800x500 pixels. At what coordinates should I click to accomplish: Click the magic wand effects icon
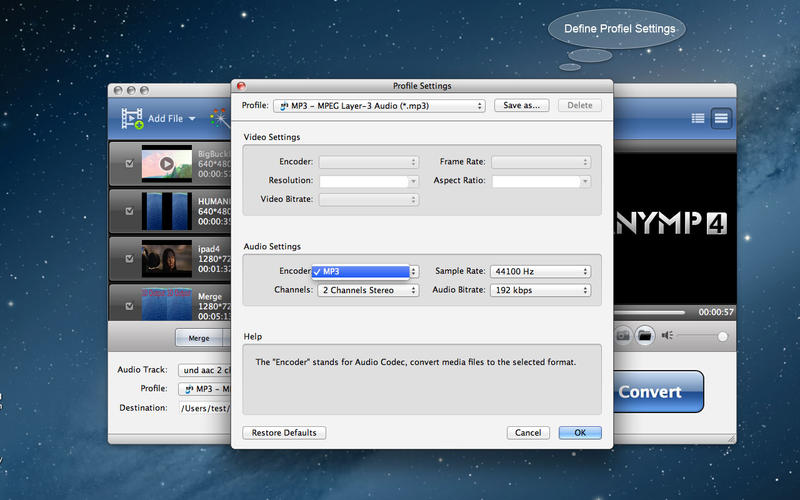tap(217, 118)
